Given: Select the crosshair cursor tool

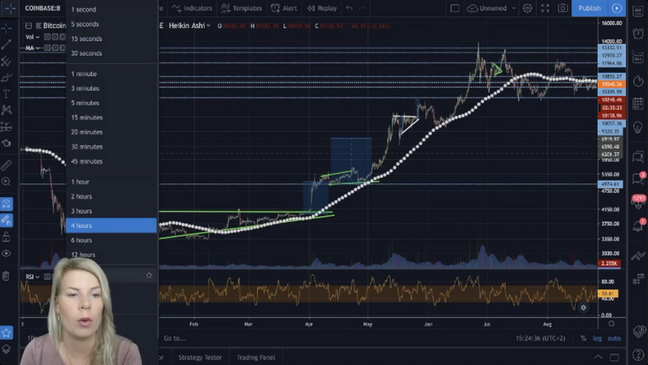Looking at the screenshot, I should coord(6,28).
